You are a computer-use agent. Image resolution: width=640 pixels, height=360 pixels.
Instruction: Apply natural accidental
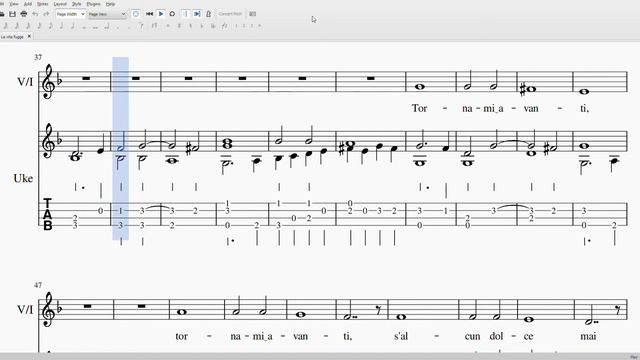tap(190, 26)
